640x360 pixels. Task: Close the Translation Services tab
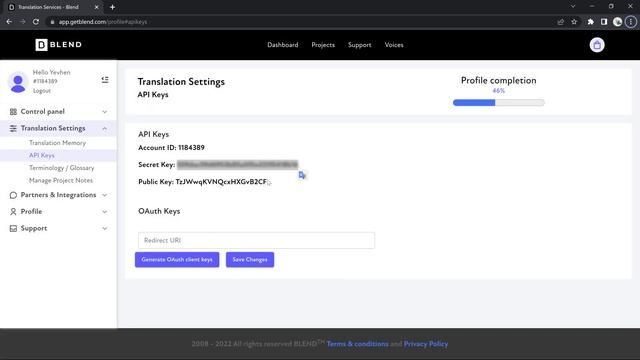[x=96, y=7]
